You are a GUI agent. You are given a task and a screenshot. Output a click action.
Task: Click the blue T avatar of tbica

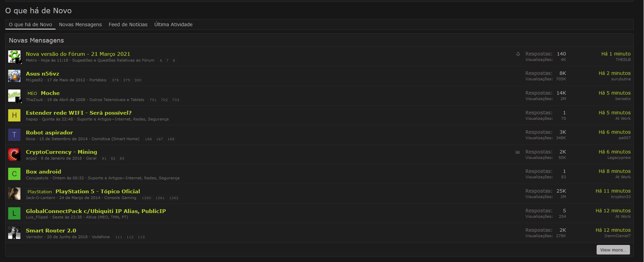click(x=14, y=135)
